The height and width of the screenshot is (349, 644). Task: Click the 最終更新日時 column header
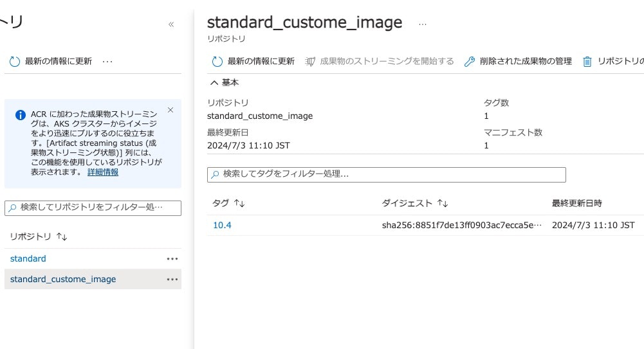point(576,203)
